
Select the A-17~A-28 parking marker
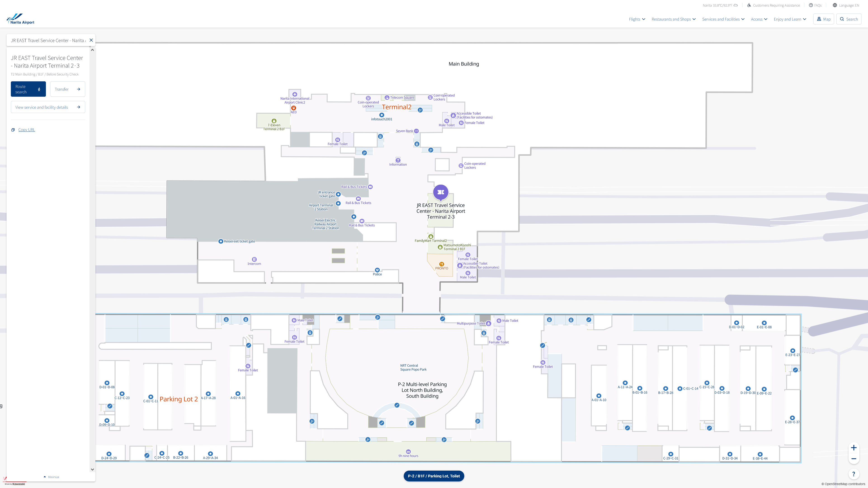click(x=208, y=394)
